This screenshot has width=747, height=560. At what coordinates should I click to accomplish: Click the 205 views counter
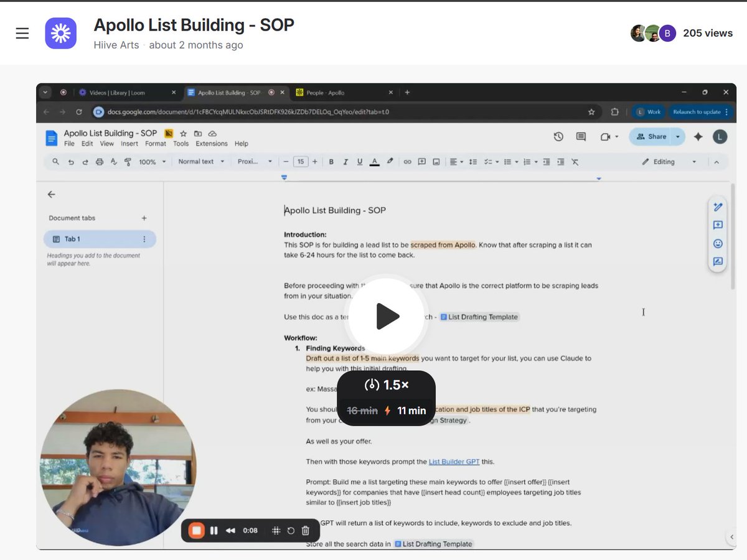pos(708,33)
